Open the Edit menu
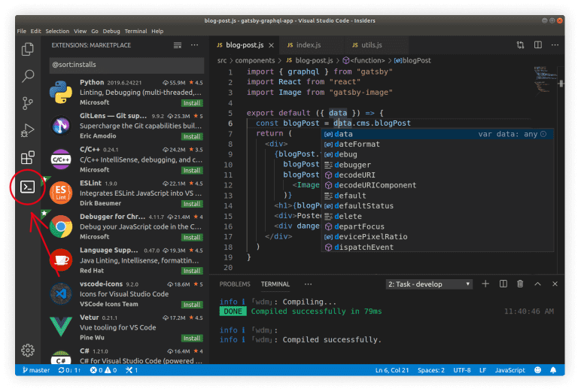The width and height of the screenshot is (581, 392). pyautogui.click(x=35, y=31)
